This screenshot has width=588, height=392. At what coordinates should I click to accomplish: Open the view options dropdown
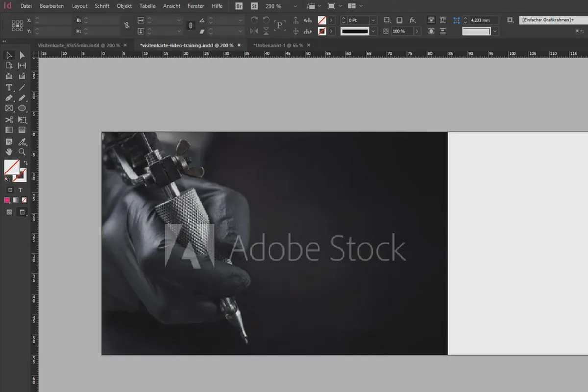[x=314, y=6]
